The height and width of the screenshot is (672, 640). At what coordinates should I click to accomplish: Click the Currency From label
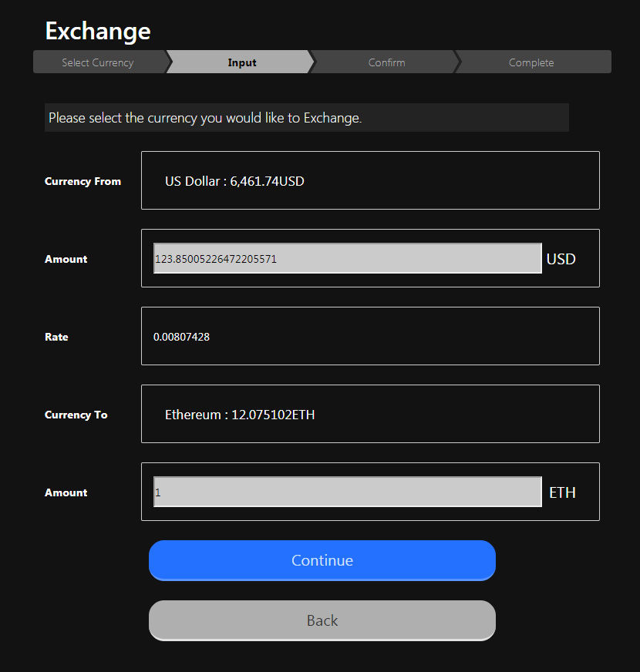[x=83, y=182]
